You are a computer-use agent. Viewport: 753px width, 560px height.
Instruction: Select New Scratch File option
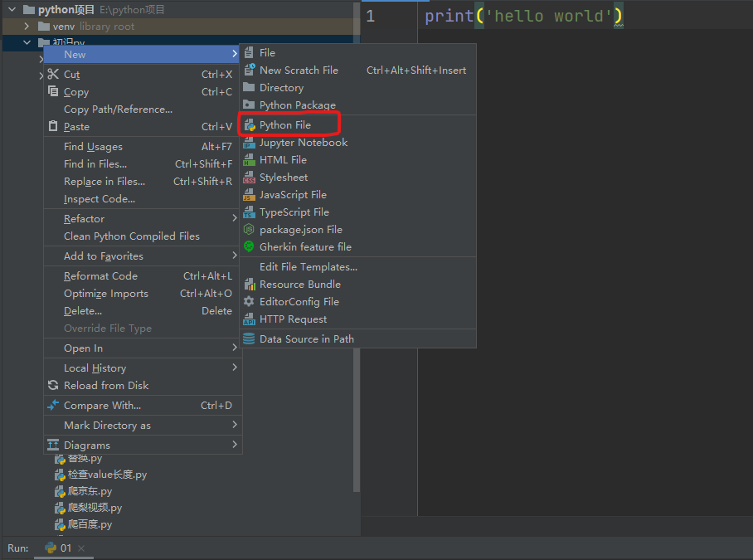pos(299,71)
